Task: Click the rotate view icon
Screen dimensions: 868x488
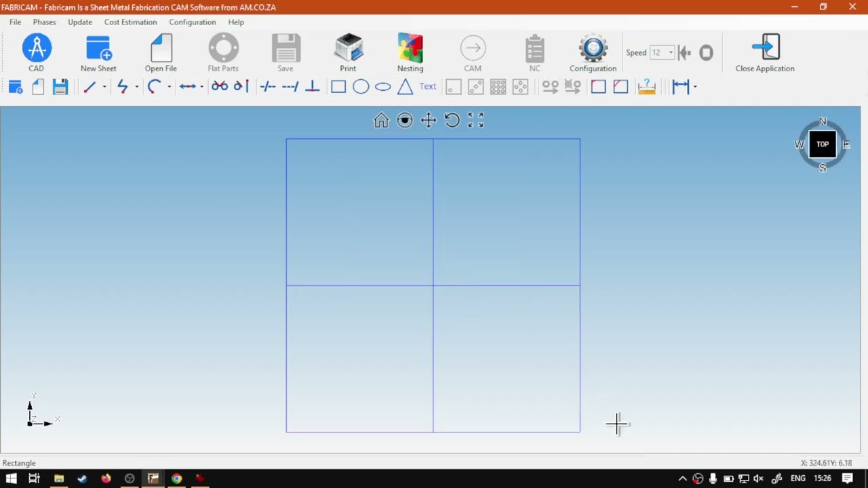Action: click(x=452, y=121)
